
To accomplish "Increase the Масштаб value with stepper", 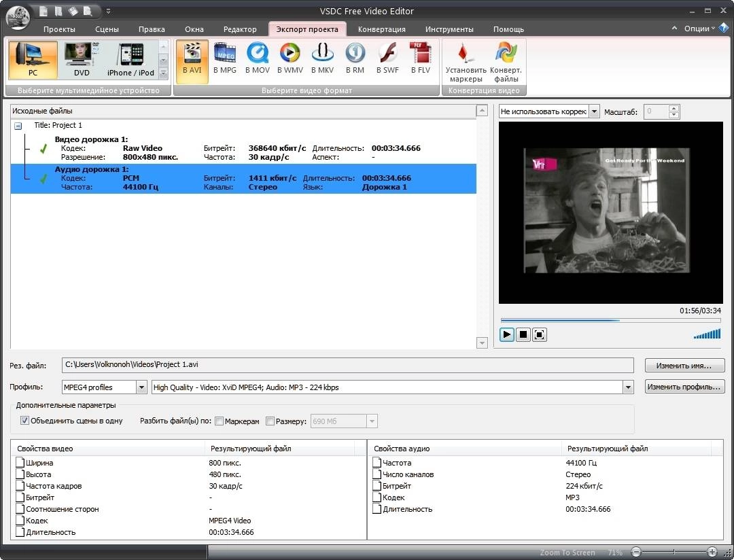I will pyautogui.click(x=674, y=109).
